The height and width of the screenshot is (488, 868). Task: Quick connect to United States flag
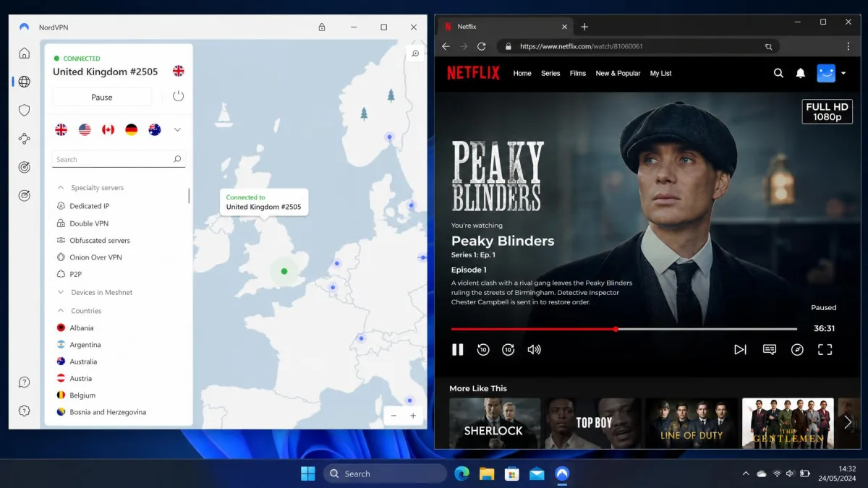coord(85,129)
